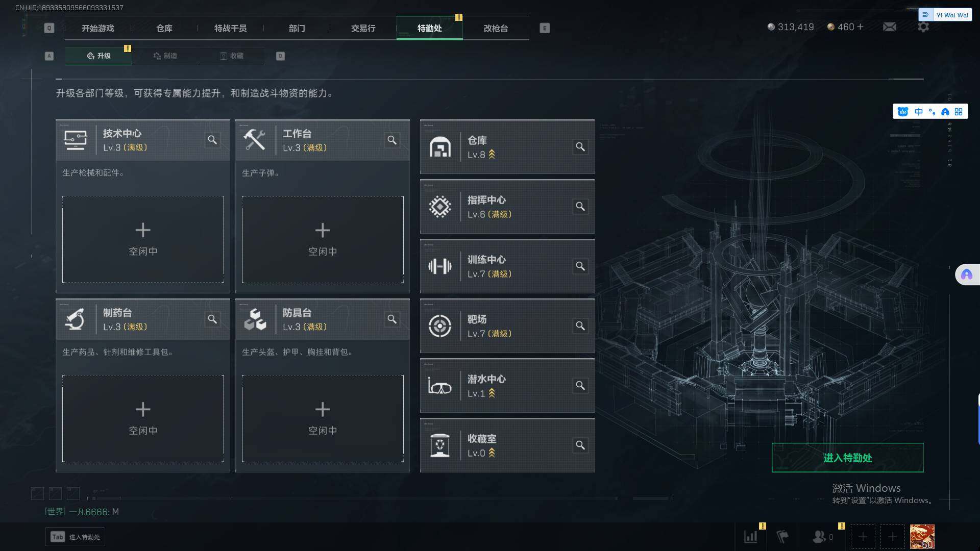Add production in 技术中心 idle slot
980x551 pixels.
(143, 239)
